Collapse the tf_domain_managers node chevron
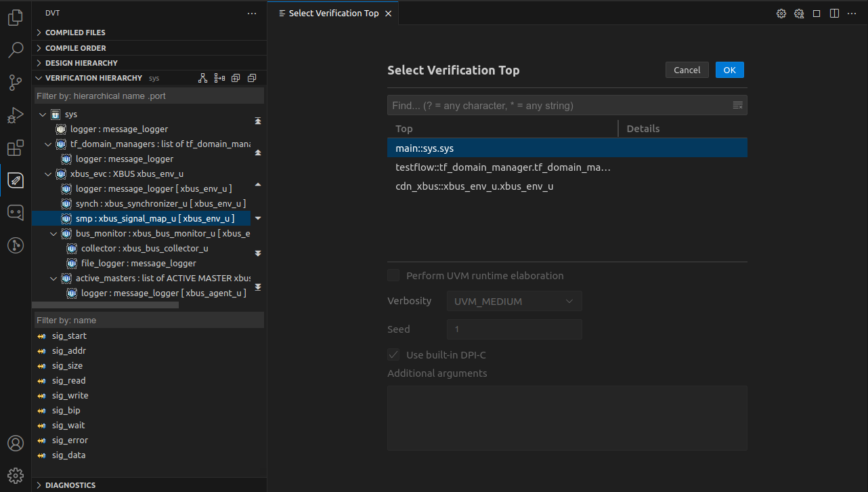Screen dimensions: 868x492 click(48, 144)
